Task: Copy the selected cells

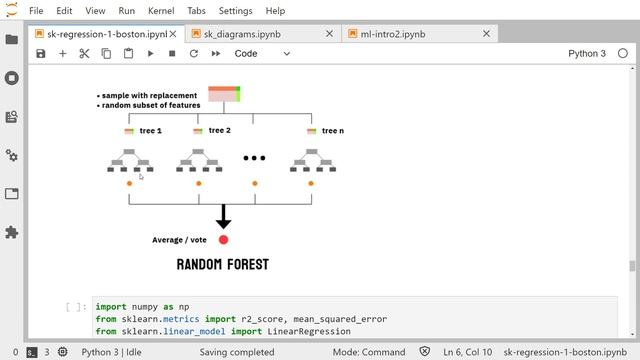Action: coord(106,53)
